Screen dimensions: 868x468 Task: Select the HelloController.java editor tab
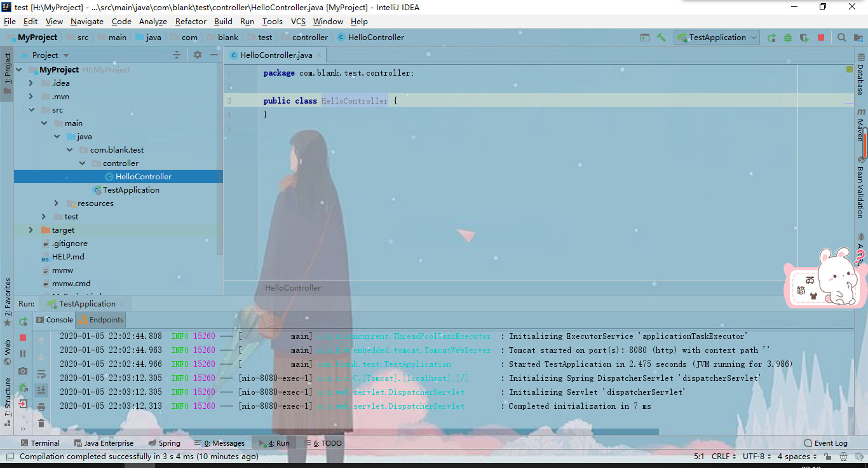[x=276, y=55]
